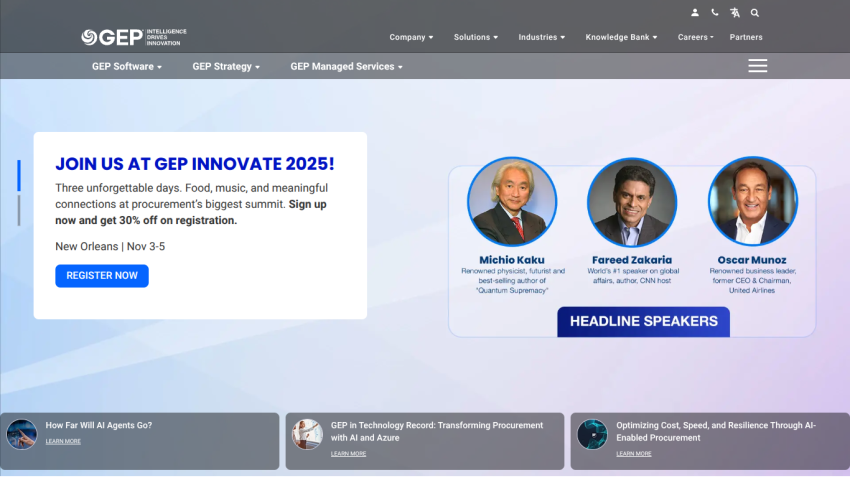Select the second carousel slide indicator
850x478 pixels.
click(19, 210)
